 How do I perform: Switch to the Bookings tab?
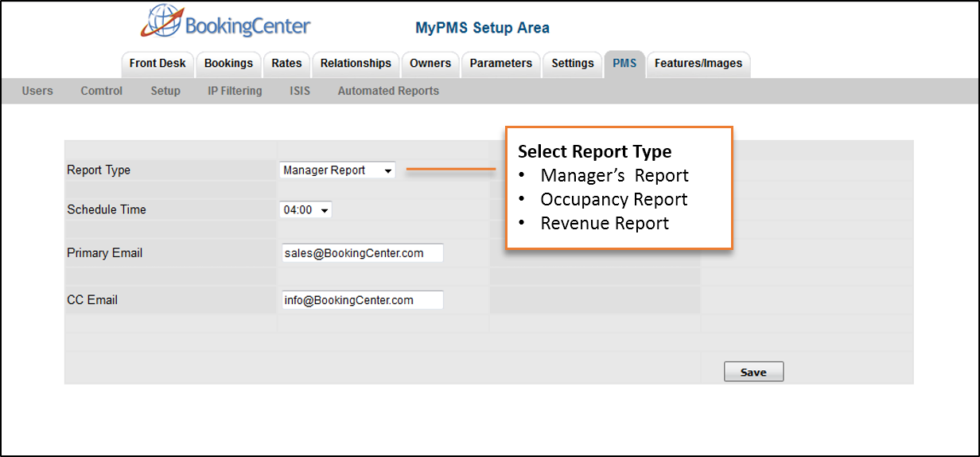(228, 64)
